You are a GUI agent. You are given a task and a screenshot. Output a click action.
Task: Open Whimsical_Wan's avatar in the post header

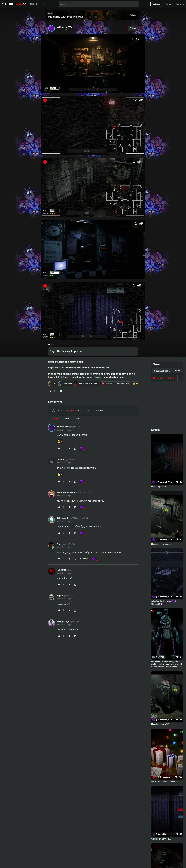click(x=51, y=28)
